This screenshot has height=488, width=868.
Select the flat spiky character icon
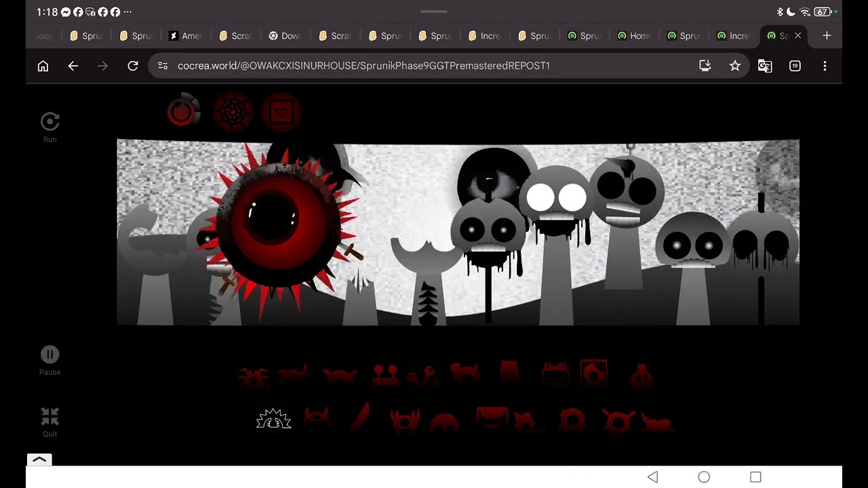295,374
